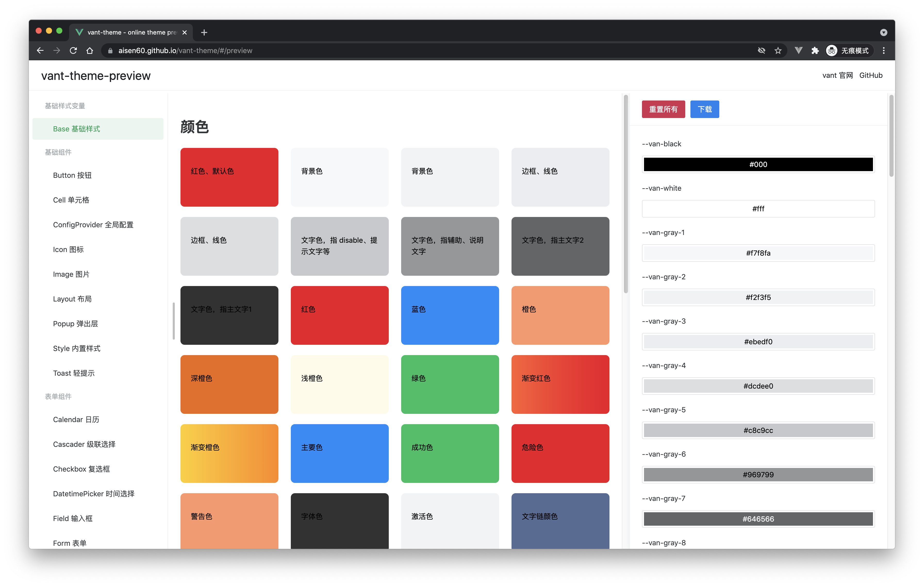This screenshot has width=924, height=587.
Task: Open the GitHub link
Action: (x=871, y=75)
